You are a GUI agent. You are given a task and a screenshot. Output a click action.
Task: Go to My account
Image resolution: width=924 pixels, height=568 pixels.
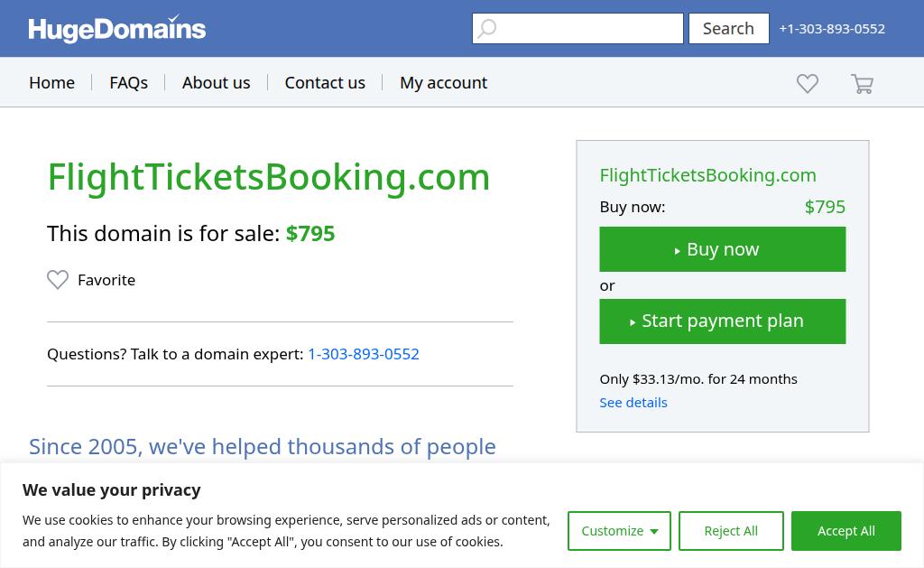[x=443, y=82]
